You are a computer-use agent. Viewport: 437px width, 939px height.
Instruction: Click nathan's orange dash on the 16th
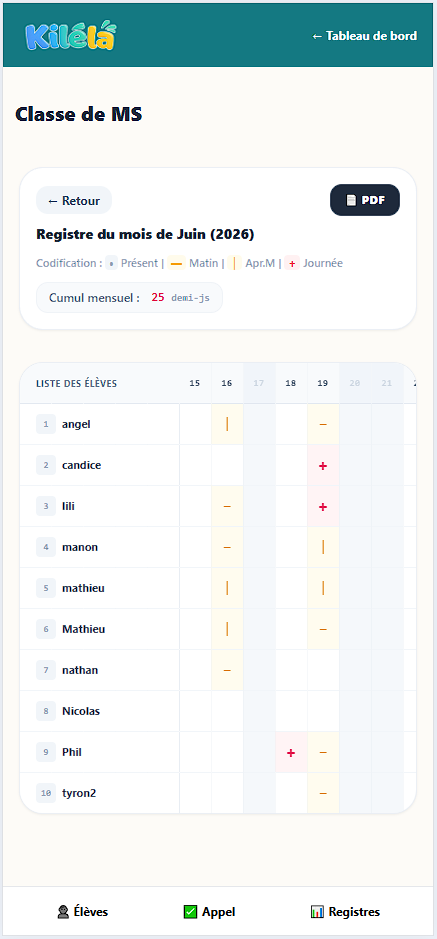click(227, 670)
